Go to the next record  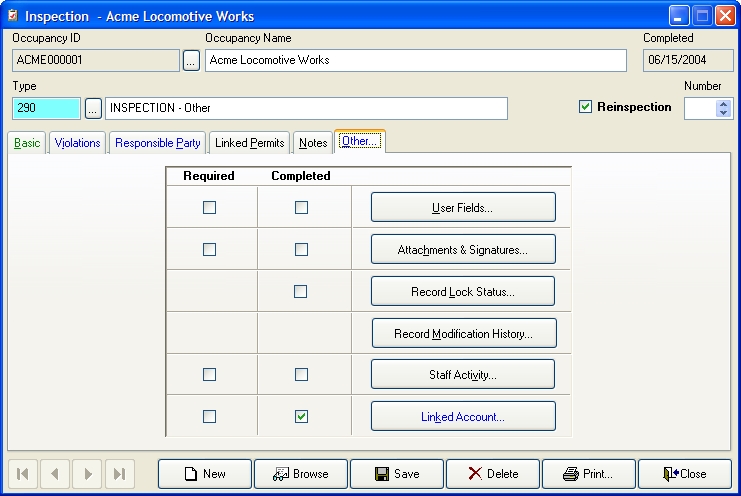pyautogui.click(x=87, y=474)
